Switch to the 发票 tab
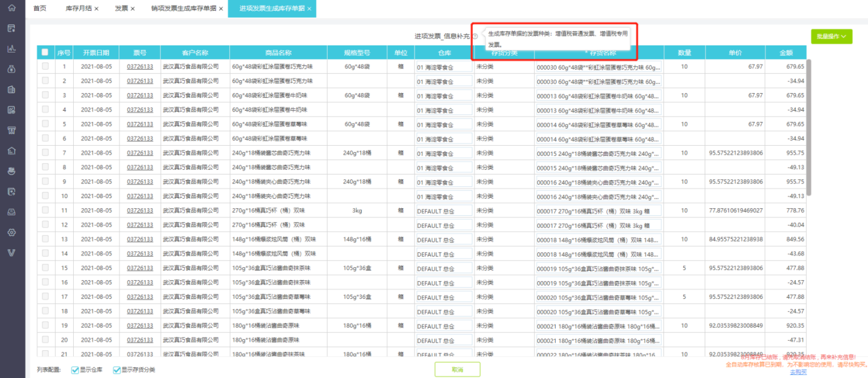 pos(121,9)
